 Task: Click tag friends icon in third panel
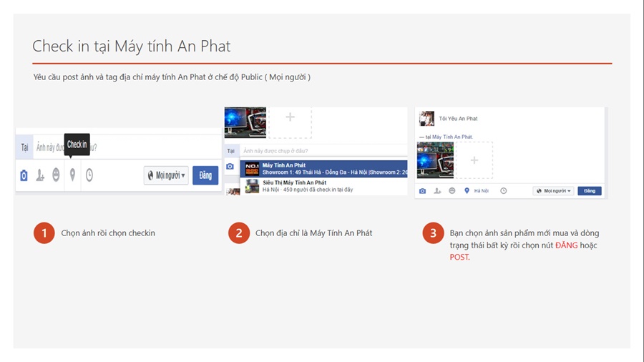pos(437,191)
